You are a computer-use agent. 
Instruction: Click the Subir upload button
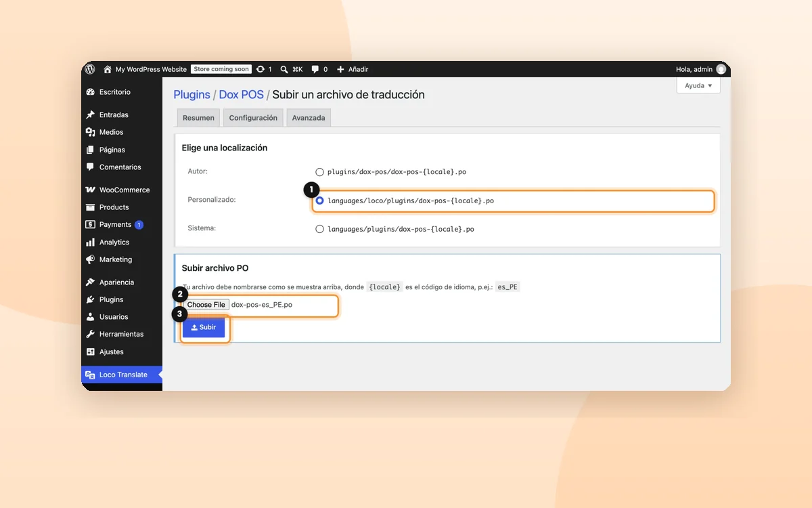[204, 327]
